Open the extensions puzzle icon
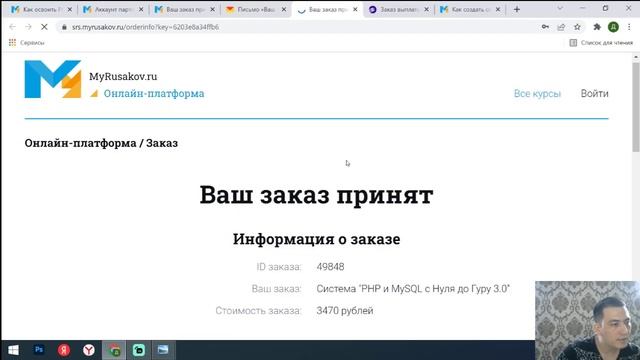This screenshot has width=640, height=360. pos(597,27)
